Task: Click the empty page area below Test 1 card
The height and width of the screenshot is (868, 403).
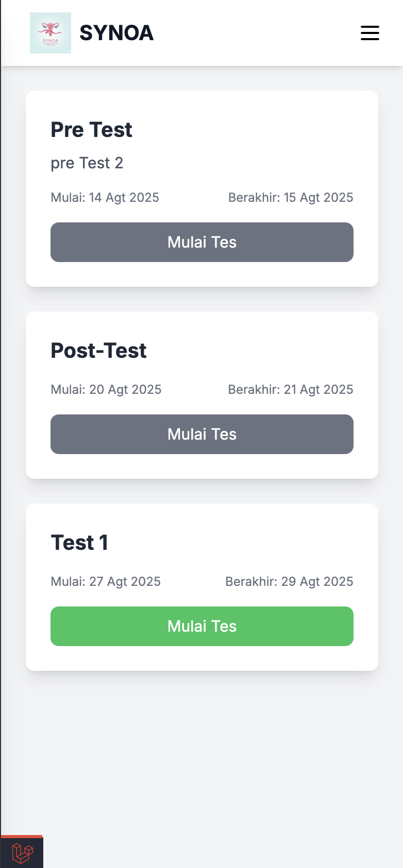Action: pyautogui.click(x=202, y=747)
